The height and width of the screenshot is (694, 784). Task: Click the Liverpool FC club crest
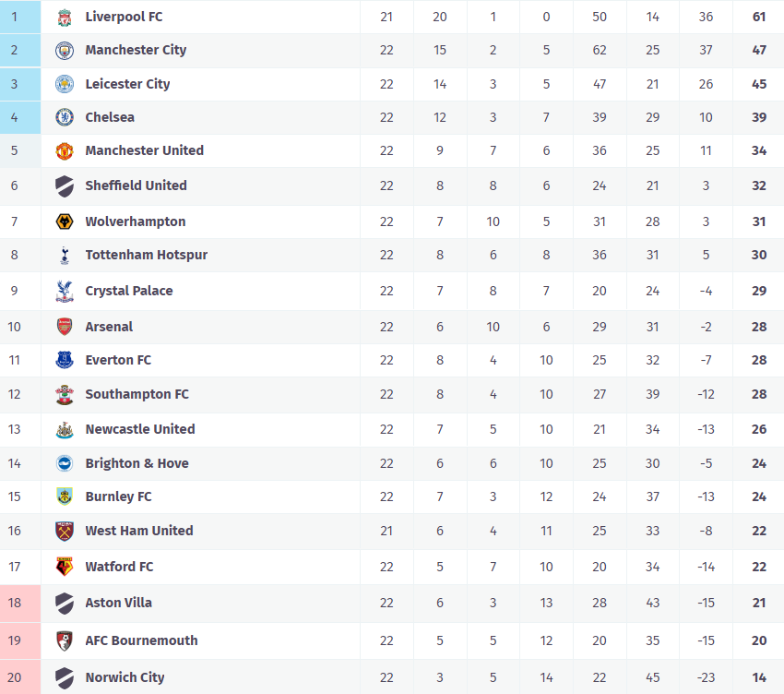click(64, 18)
